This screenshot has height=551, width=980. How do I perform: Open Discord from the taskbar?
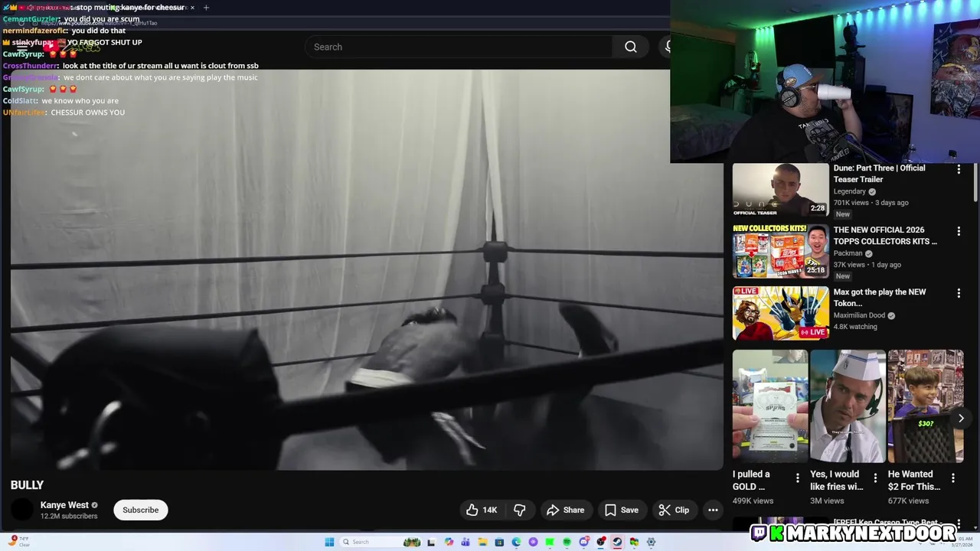click(583, 542)
